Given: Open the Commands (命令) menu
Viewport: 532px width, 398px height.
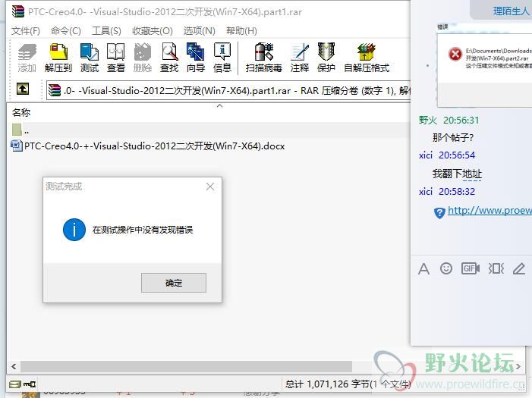Looking at the screenshot, I should (66, 31).
